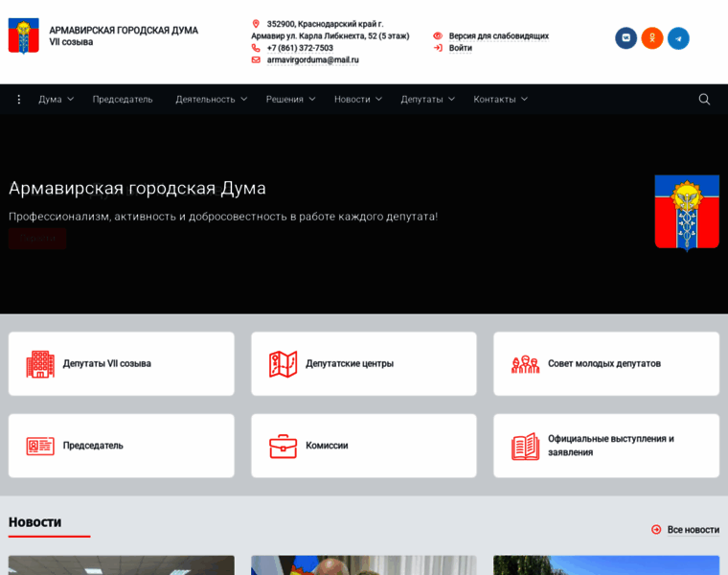The image size is (728, 575).
Task: Open the Odnoklassniki social icon
Action: pyautogui.click(x=652, y=38)
